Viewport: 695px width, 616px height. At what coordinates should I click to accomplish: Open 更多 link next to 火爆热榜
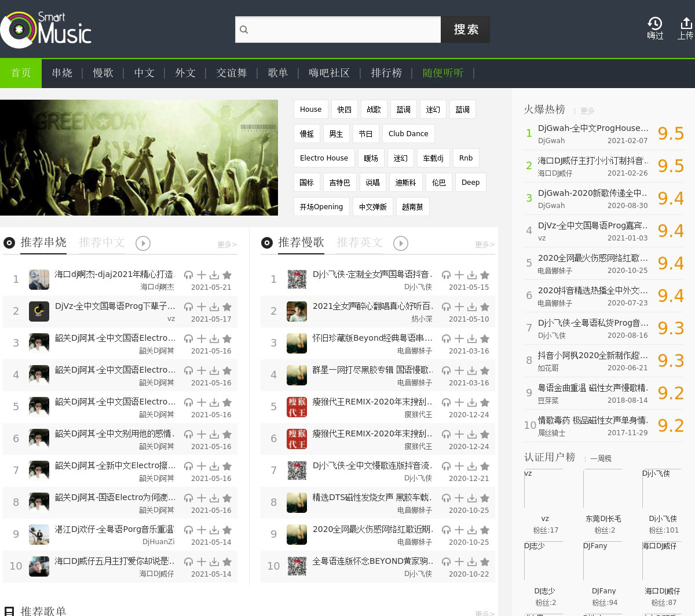(x=587, y=111)
